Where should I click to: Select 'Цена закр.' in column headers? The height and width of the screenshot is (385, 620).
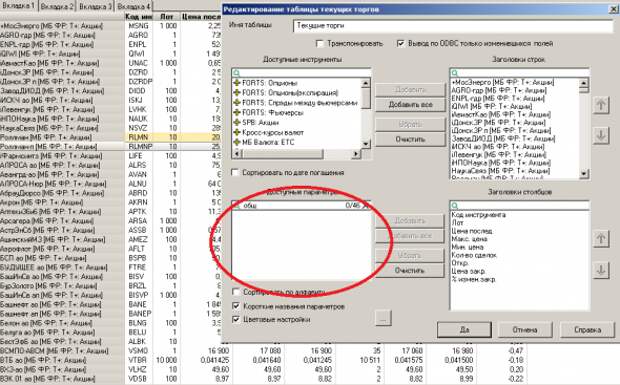[x=468, y=272]
